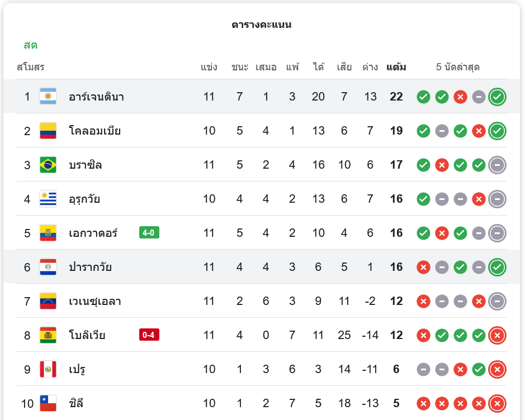
Task: Select the green สด live label
Action: [x=31, y=45]
